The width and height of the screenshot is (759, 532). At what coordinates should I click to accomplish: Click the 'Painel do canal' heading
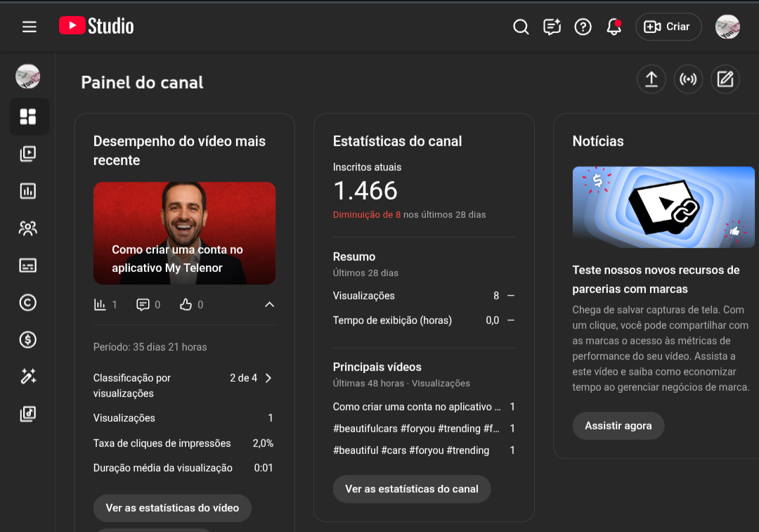click(x=142, y=82)
